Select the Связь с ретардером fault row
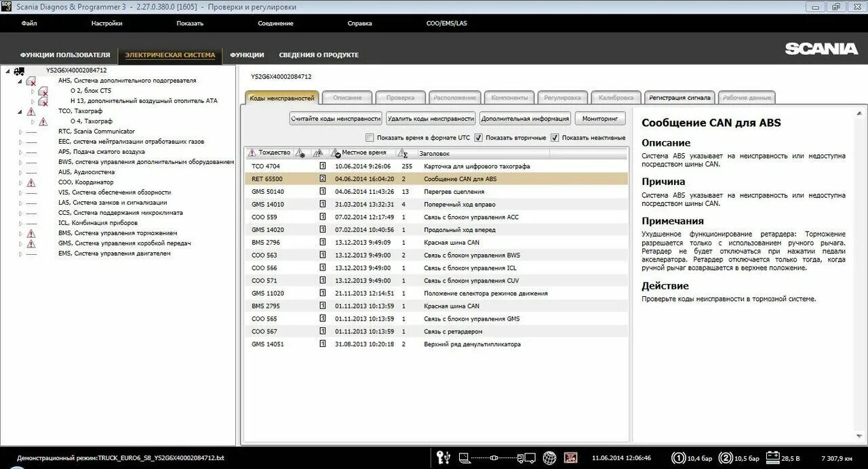Viewport: 868px width, 469px height. tap(436, 331)
